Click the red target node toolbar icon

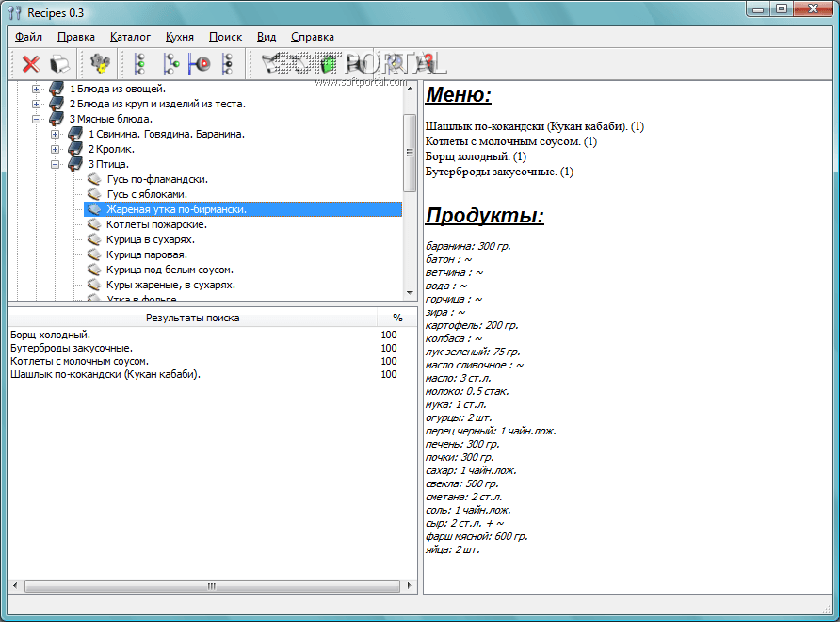(x=200, y=64)
